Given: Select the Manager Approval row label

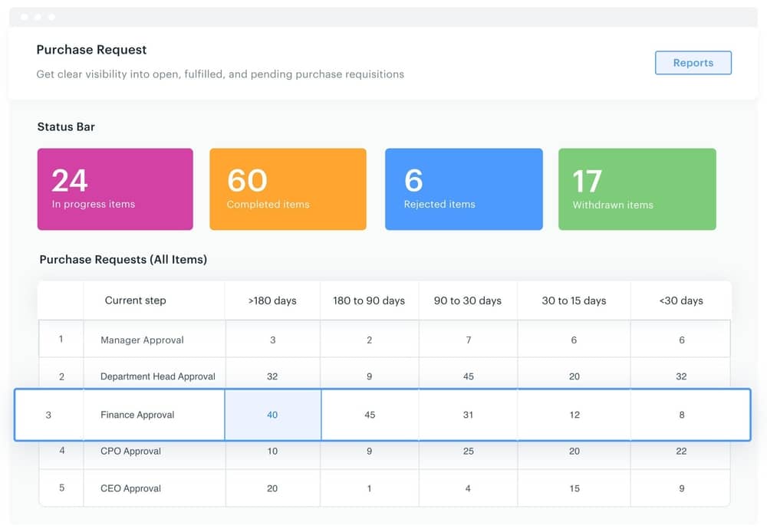Looking at the screenshot, I should coord(142,340).
